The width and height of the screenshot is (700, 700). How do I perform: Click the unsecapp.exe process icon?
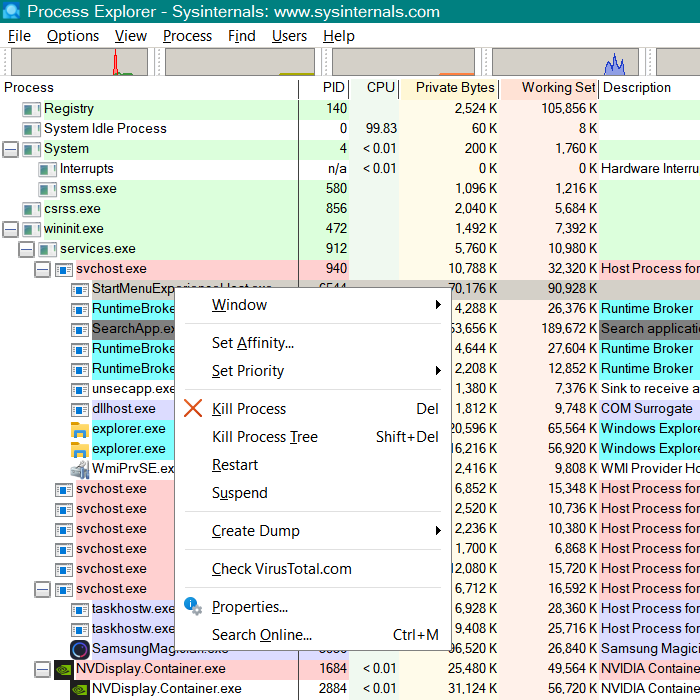click(x=79, y=389)
